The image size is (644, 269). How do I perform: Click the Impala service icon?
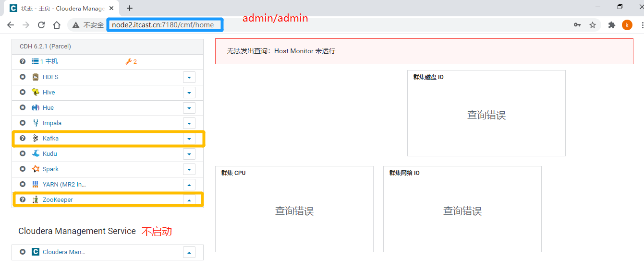(x=35, y=123)
